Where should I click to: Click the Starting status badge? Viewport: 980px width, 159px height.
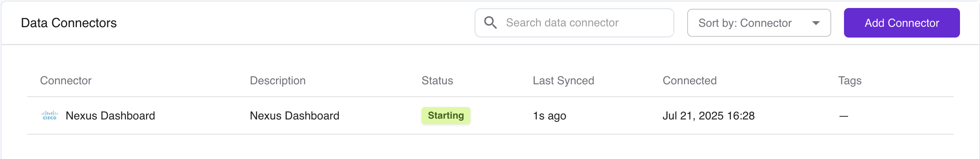point(446,115)
